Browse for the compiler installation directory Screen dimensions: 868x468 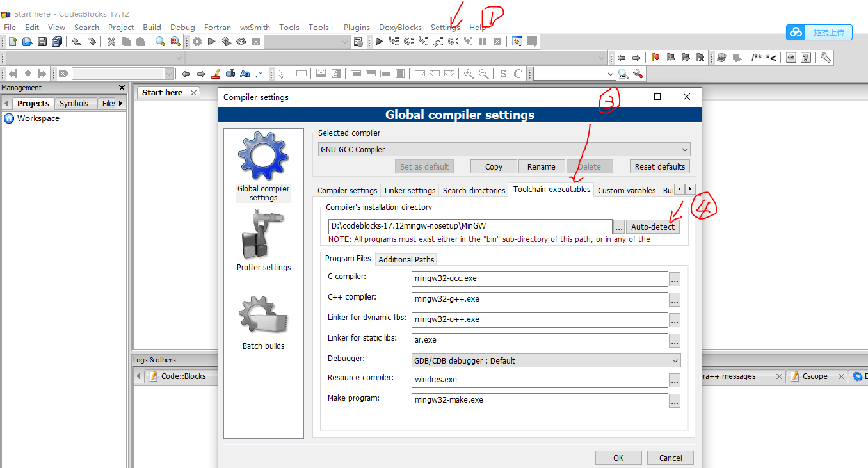(618, 227)
